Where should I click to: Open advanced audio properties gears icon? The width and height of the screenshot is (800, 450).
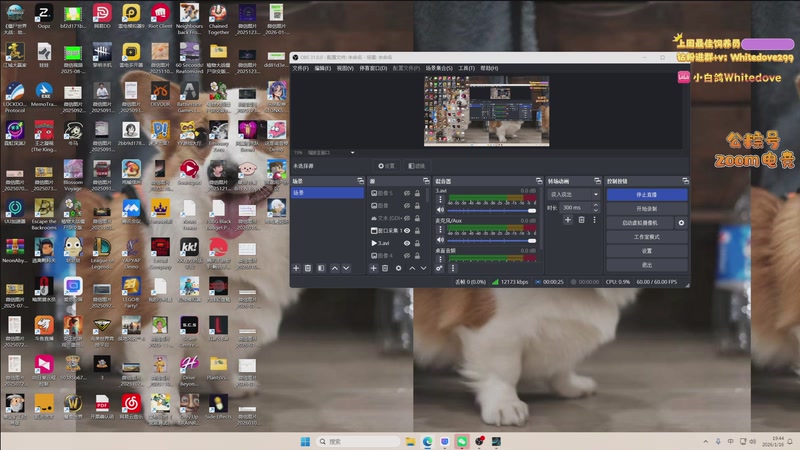click(439, 268)
